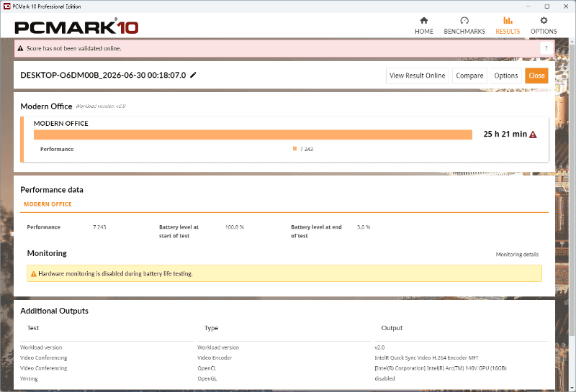Click the 'Battery level at end of test' label
Image resolution: width=576 pixels, height=392 pixels.
(316, 232)
